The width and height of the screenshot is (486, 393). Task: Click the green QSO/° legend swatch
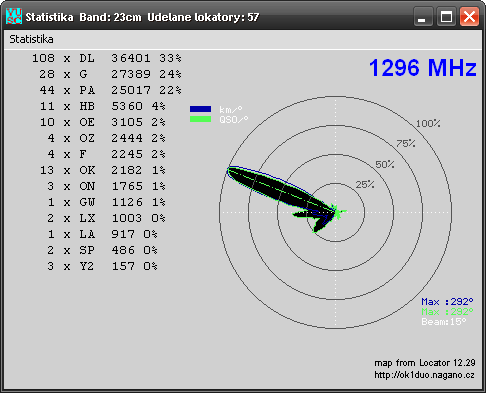coord(200,119)
